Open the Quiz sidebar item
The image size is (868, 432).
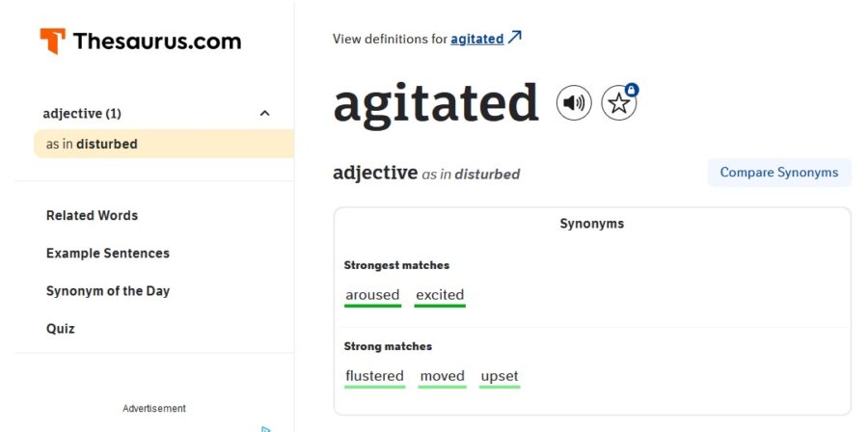[x=61, y=329]
